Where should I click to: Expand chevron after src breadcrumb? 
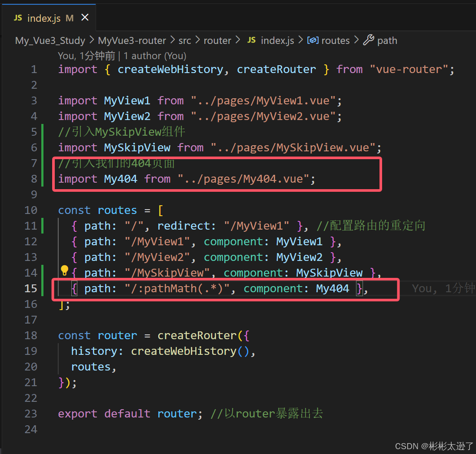[197, 40]
